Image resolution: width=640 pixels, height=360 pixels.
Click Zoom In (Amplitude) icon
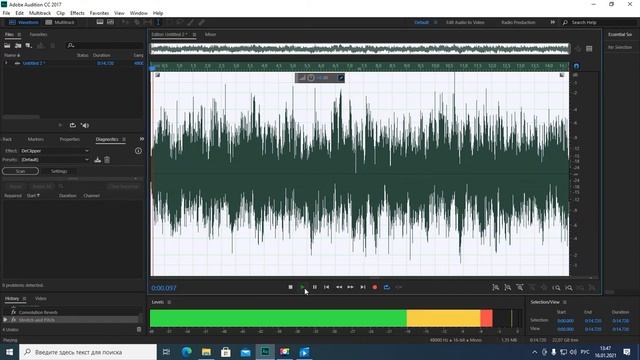(x=496, y=288)
